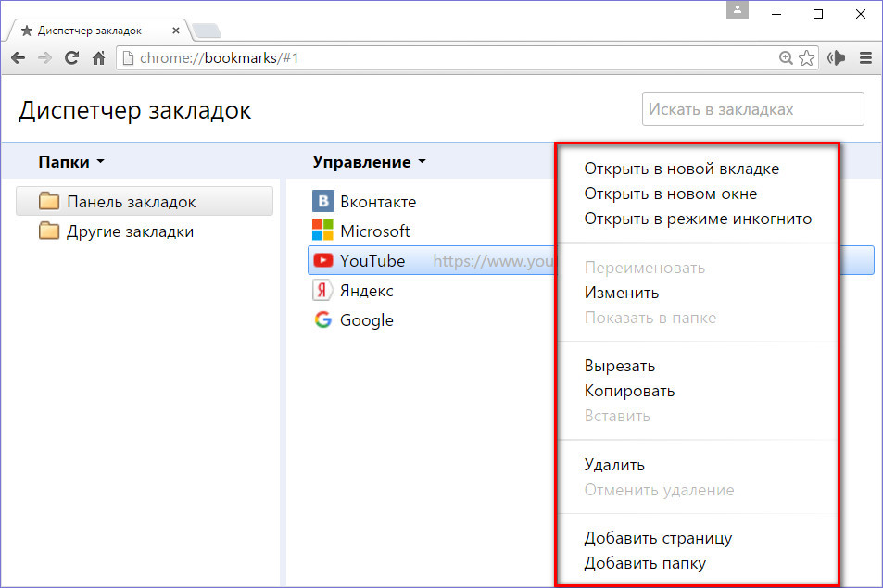Click the bookmark star icon
This screenshot has width=883, height=588.
[x=806, y=57]
